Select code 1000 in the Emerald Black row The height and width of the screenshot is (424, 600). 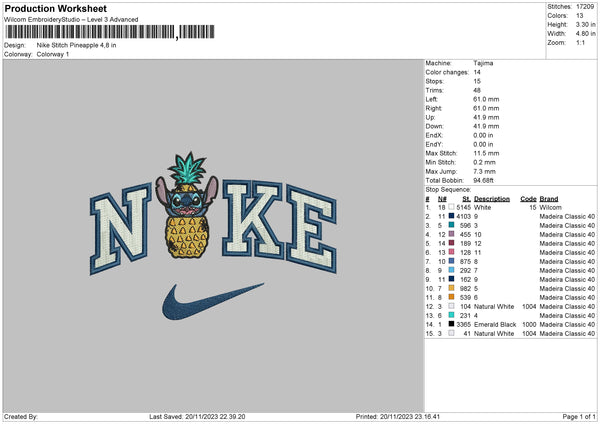529,325
